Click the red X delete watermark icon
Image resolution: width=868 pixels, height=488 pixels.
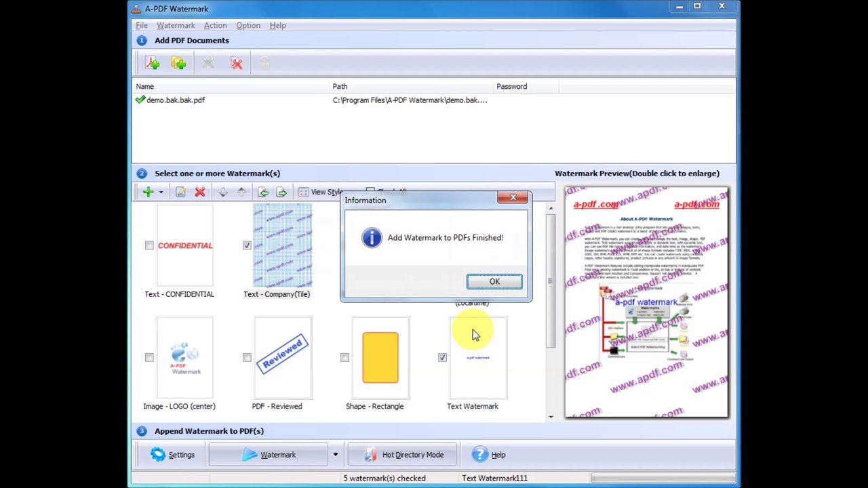[x=200, y=192]
